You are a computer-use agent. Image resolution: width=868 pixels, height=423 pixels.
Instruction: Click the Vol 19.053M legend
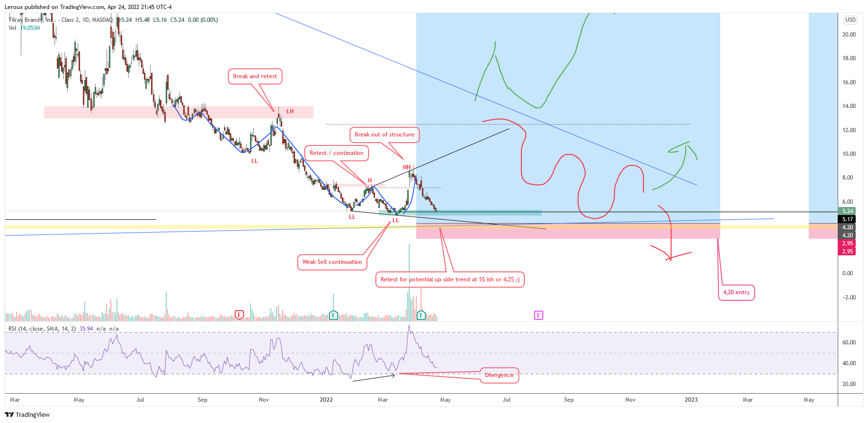(x=24, y=28)
